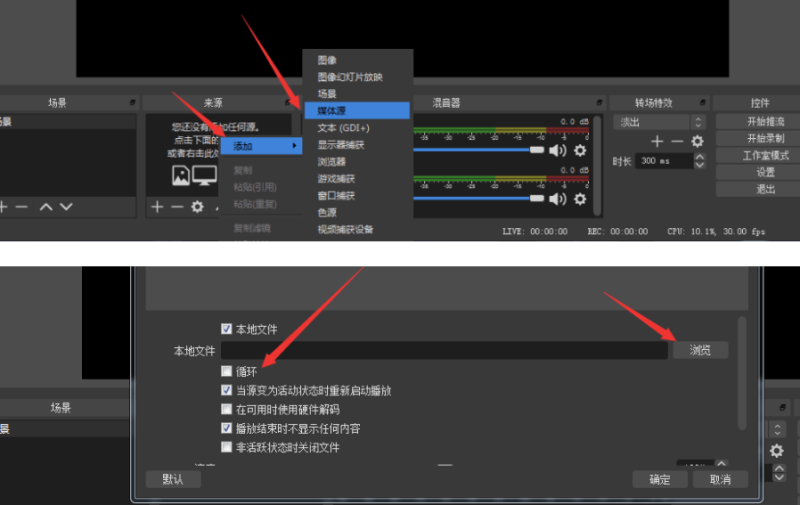Viewport: 800px width, 505px height.
Task: Click the monitor icon in sources hint
Action: point(205,175)
